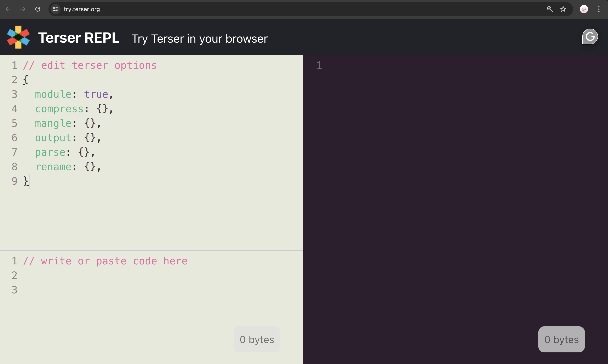Place cursor on the 'module' option key
This screenshot has width=608, height=364.
[53, 94]
